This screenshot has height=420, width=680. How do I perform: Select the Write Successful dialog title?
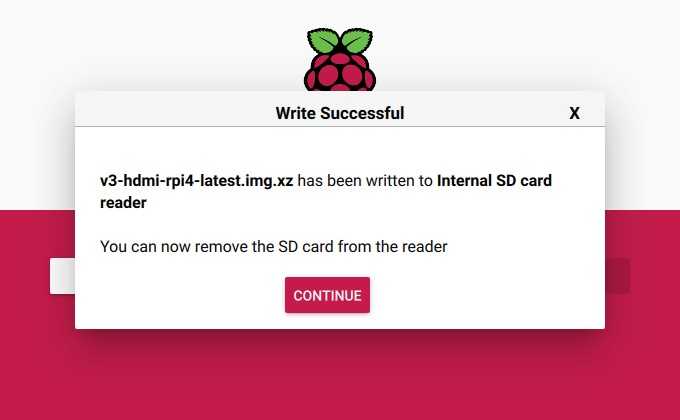coord(340,113)
